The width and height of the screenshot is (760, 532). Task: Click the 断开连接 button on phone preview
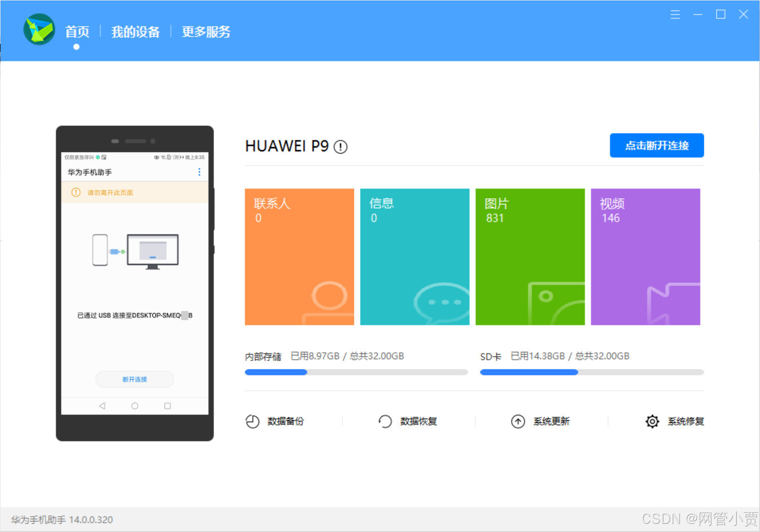(135, 379)
